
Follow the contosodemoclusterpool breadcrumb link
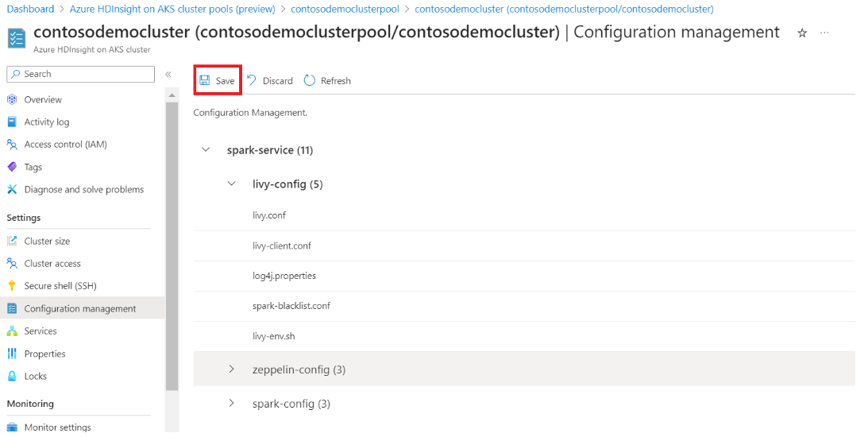[345, 9]
